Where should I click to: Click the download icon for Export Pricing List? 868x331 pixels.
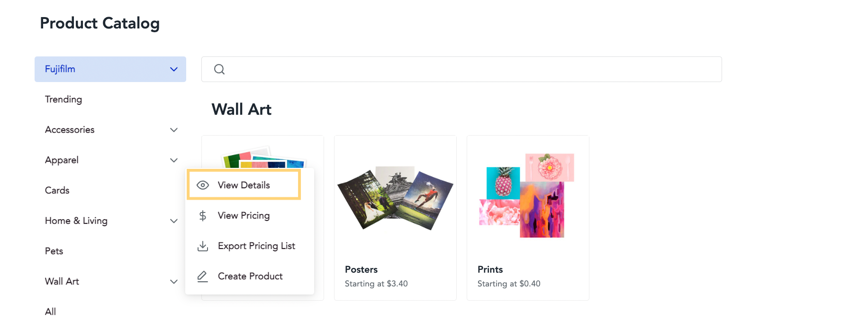(x=203, y=246)
